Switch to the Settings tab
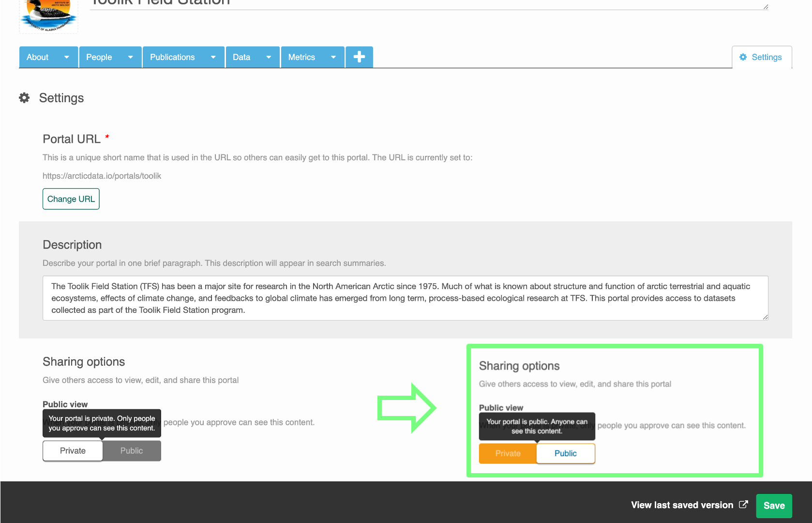Screen dimensions: 812x523 [762, 57]
